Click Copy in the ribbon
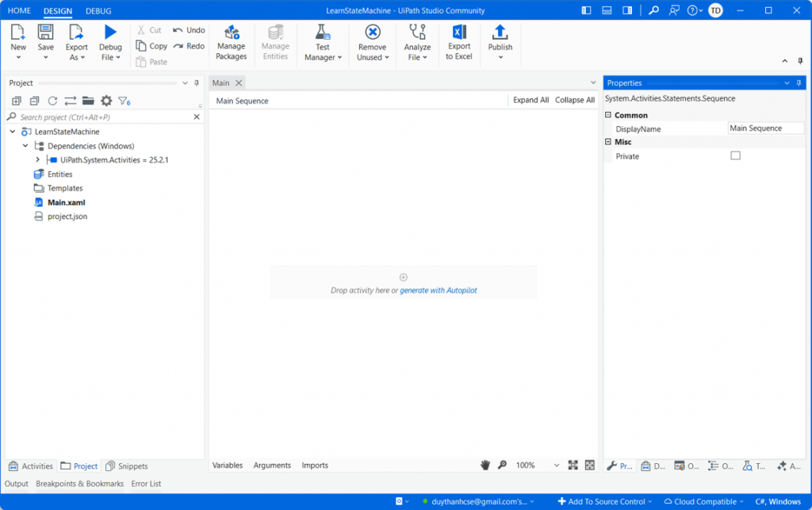 [x=151, y=46]
